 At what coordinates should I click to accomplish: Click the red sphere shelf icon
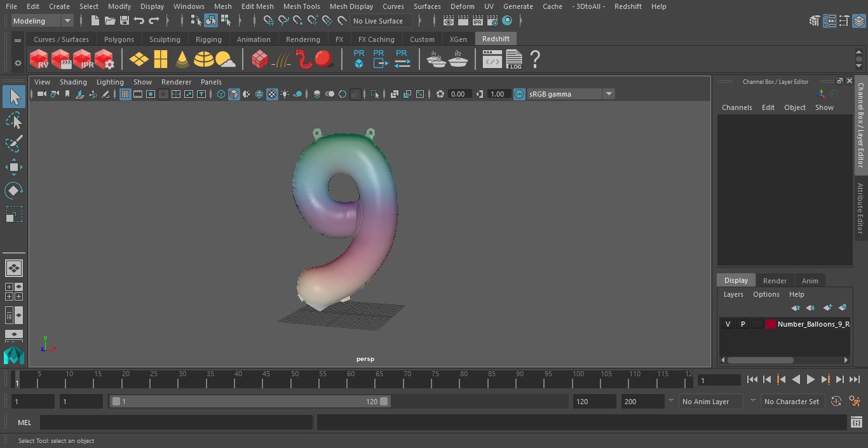pyautogui.click(x=324, y=60)
